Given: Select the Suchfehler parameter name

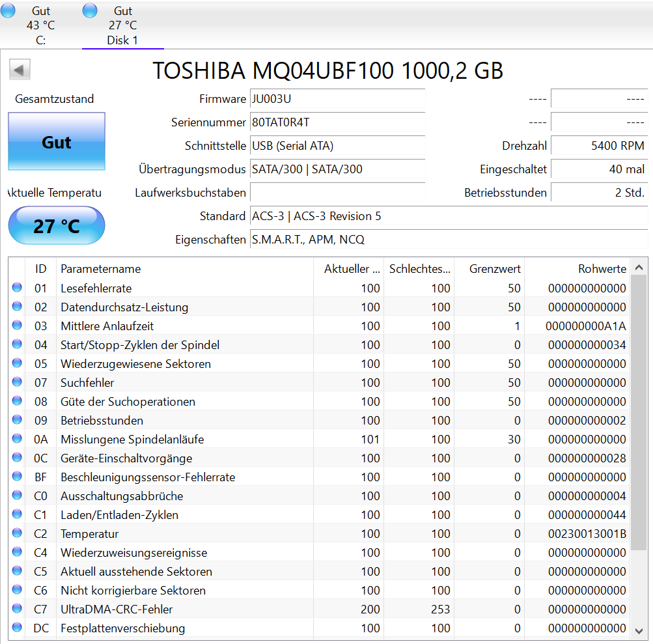Looking at the screenshot, I should coord(87,383).
